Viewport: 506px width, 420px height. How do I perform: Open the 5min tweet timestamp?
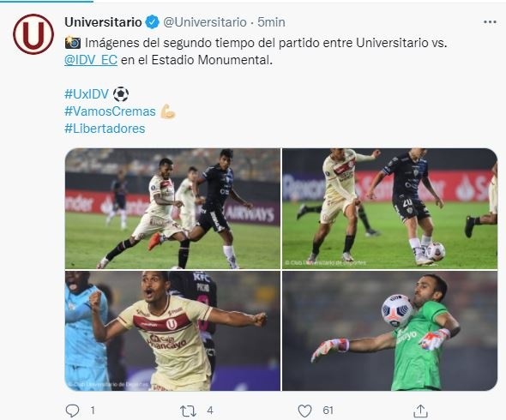click(271, 22)
